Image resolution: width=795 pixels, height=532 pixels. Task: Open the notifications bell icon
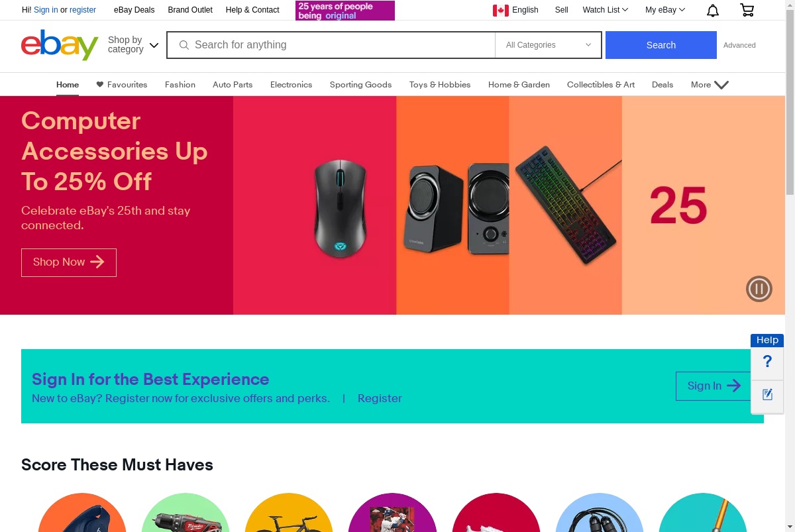[x=713, y=10]
